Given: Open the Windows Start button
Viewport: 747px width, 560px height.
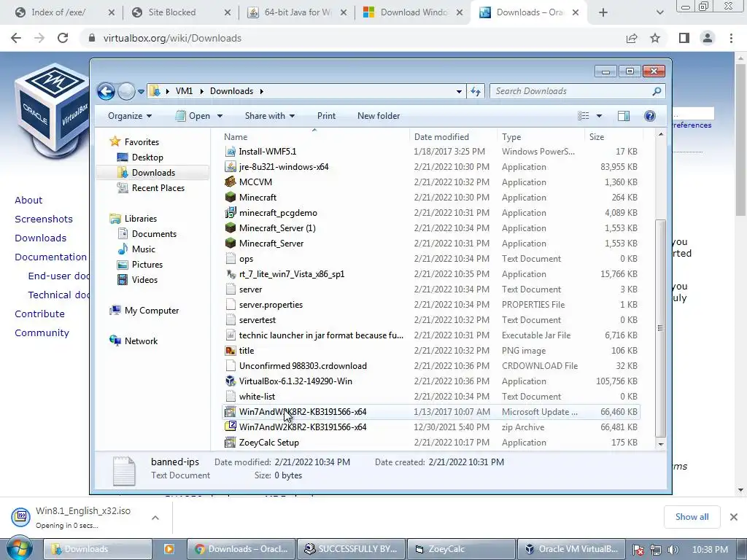Looking at the screenshot, I should 19,548.
